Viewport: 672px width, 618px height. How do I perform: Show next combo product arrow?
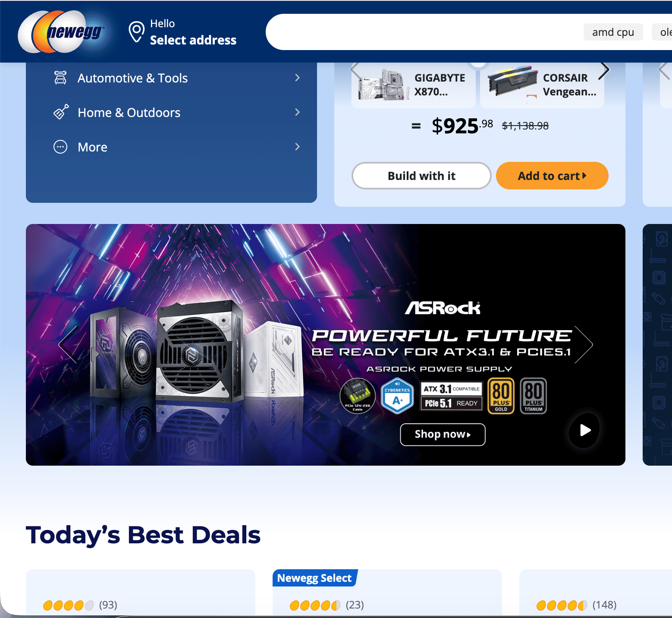click(605, 70)
